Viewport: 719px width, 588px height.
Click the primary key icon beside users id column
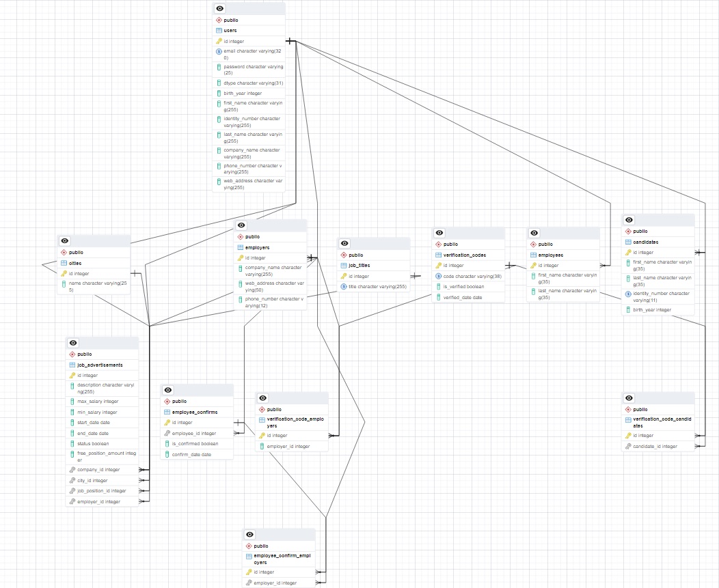coord(220,41)
